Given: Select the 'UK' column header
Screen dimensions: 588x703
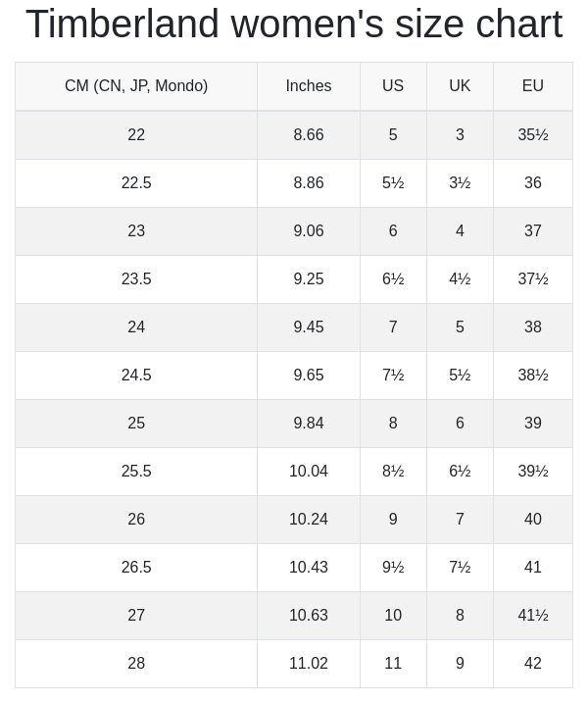Looking at the screenshot, I should tap(460, 86).
